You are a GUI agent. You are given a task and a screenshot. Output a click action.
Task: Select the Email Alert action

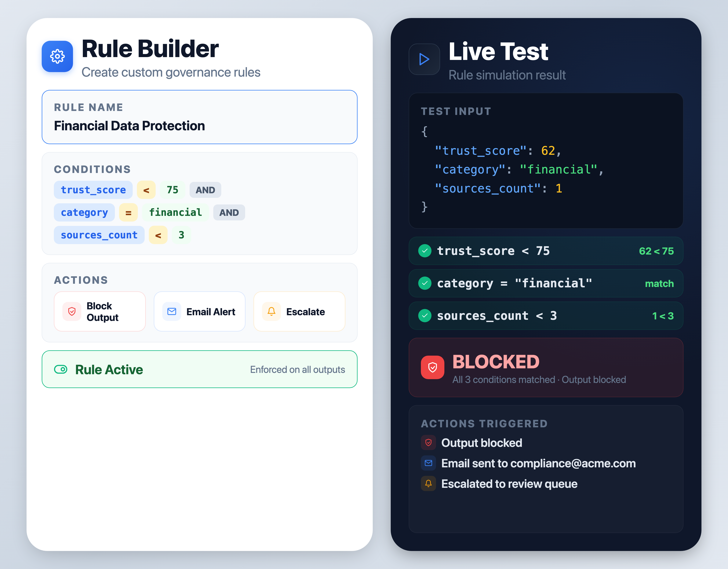(x=199, y=311)
